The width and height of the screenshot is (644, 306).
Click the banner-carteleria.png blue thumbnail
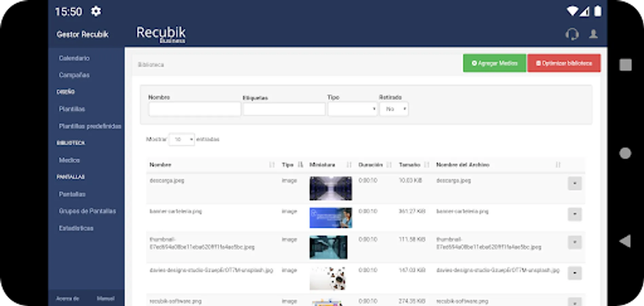(331, 218)
